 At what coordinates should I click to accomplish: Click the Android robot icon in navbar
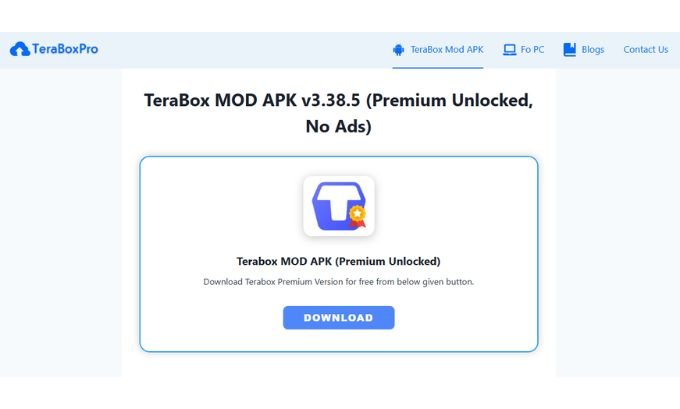click(x=398, y=49)
